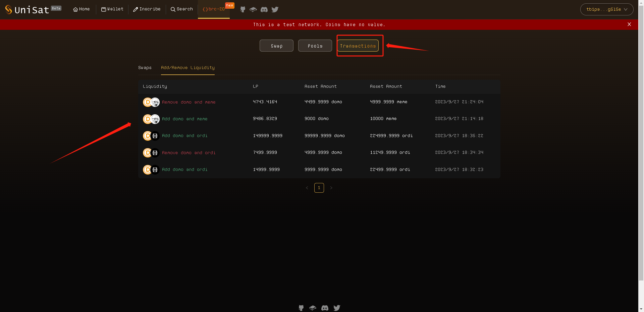644x312 pixels.
Task: Click the footer docs book icon
Action: point(313,308)
